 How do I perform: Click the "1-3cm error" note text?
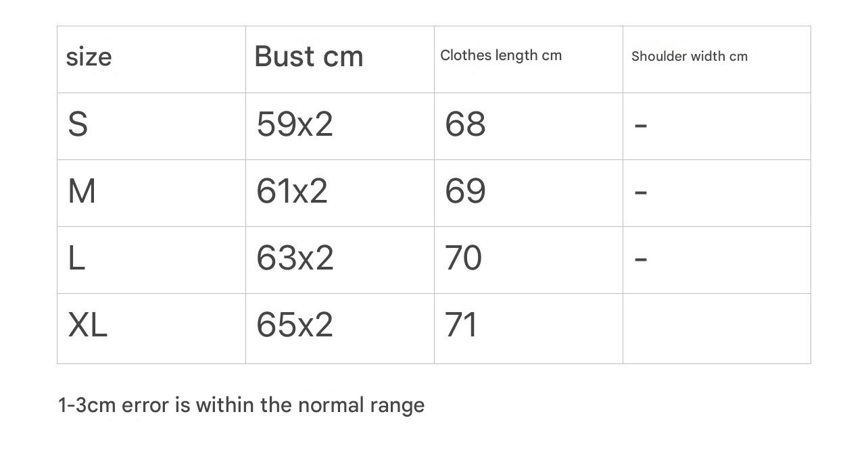241,405
